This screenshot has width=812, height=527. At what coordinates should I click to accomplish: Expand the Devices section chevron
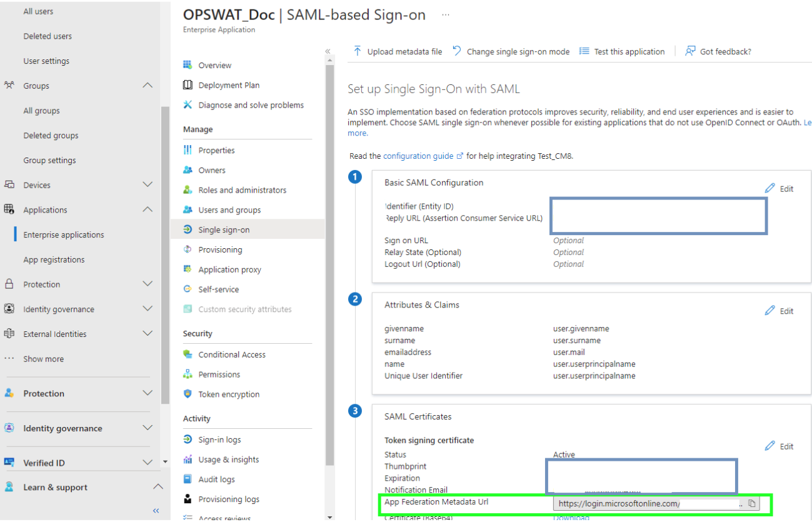coord(148,185)
